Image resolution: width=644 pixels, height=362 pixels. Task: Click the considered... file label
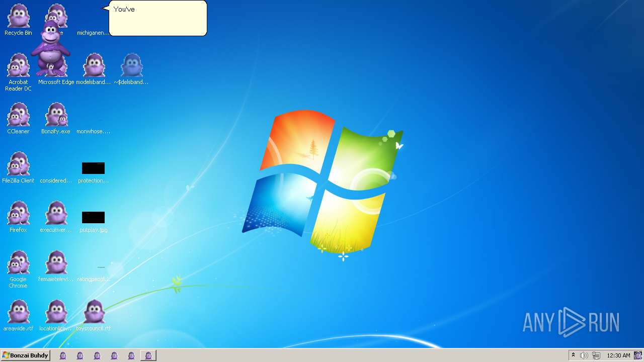tap(56, 180)
